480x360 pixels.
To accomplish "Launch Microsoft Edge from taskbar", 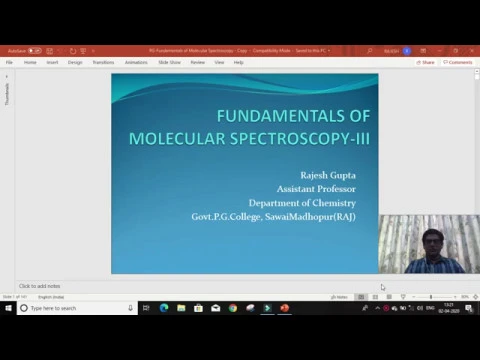I will [x=164, y=308].
